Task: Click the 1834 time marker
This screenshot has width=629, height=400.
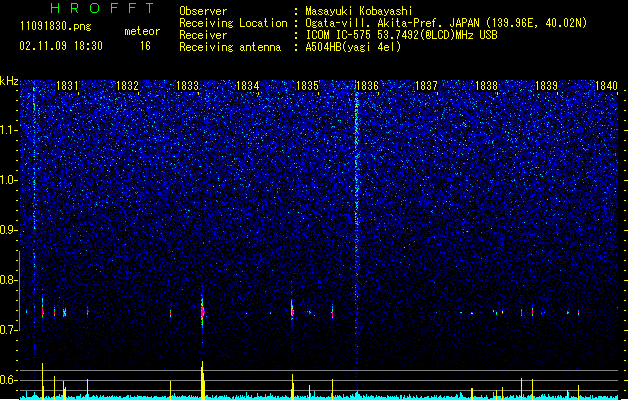Action: (x=248, y=86)
